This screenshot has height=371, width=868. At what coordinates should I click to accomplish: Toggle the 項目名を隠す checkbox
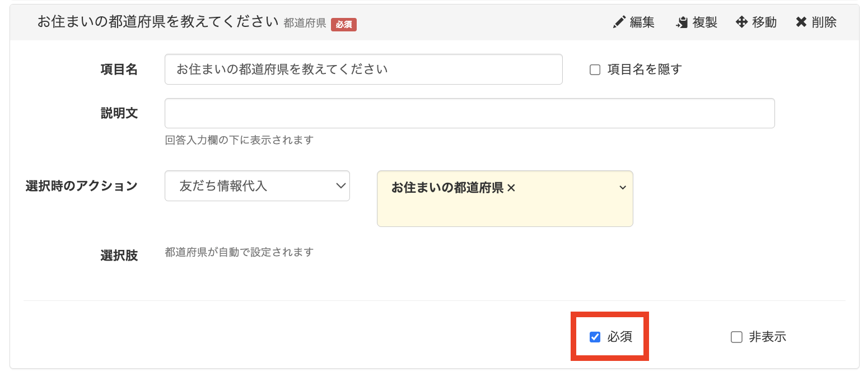(595, 69)
